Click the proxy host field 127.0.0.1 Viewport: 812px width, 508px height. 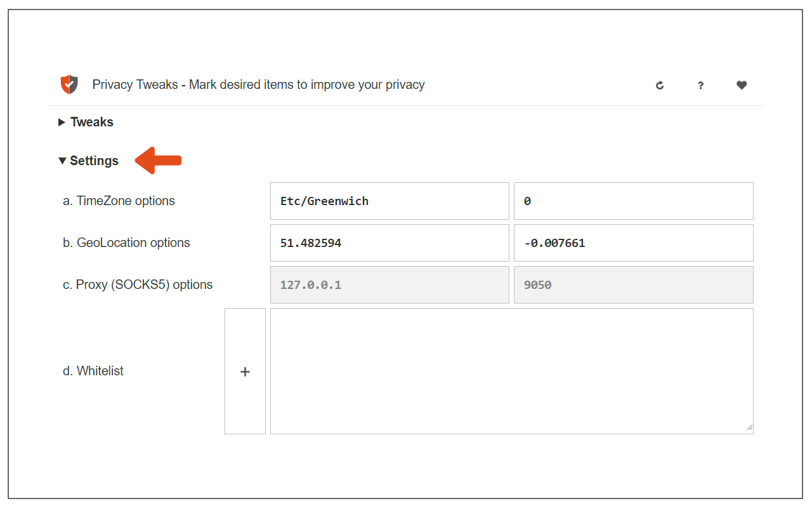click(390, 284)
